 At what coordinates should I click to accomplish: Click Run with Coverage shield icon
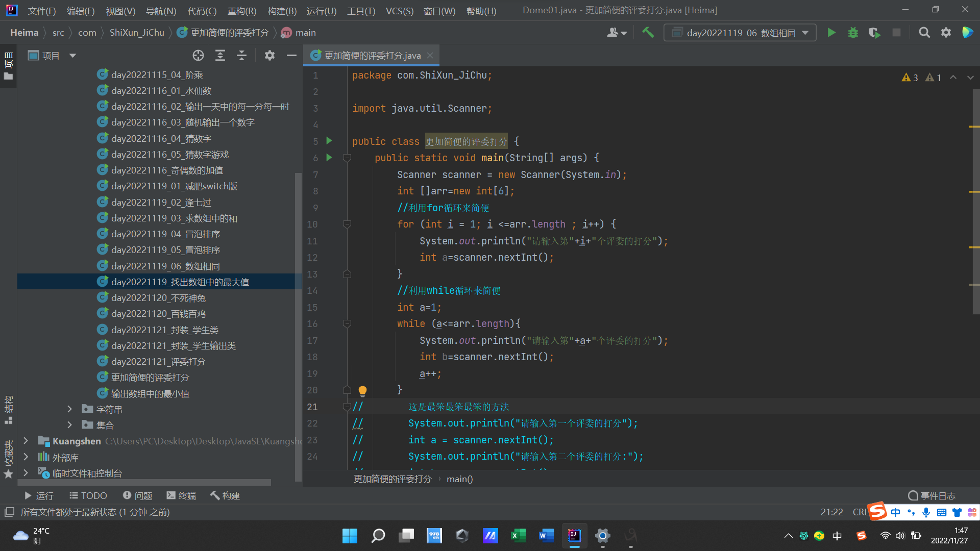point(874,33)
